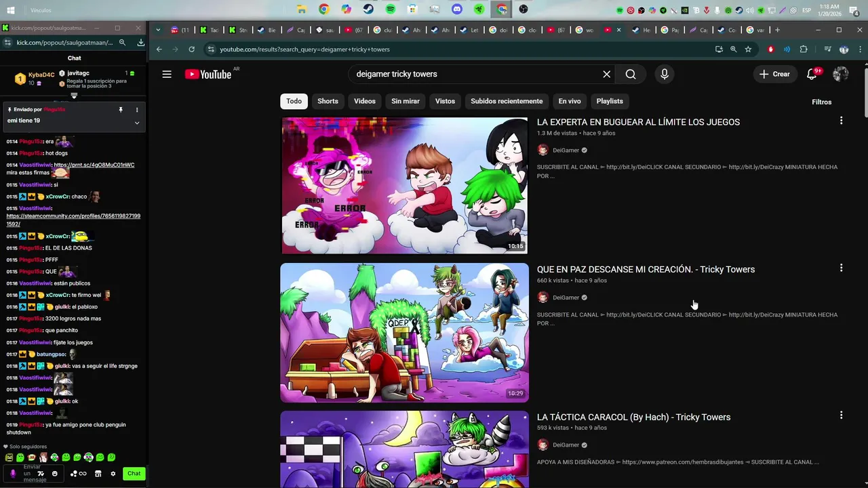The image size is (868, 488).
Task: Click the purple microphone icon in chat
Action: (13, 473)
